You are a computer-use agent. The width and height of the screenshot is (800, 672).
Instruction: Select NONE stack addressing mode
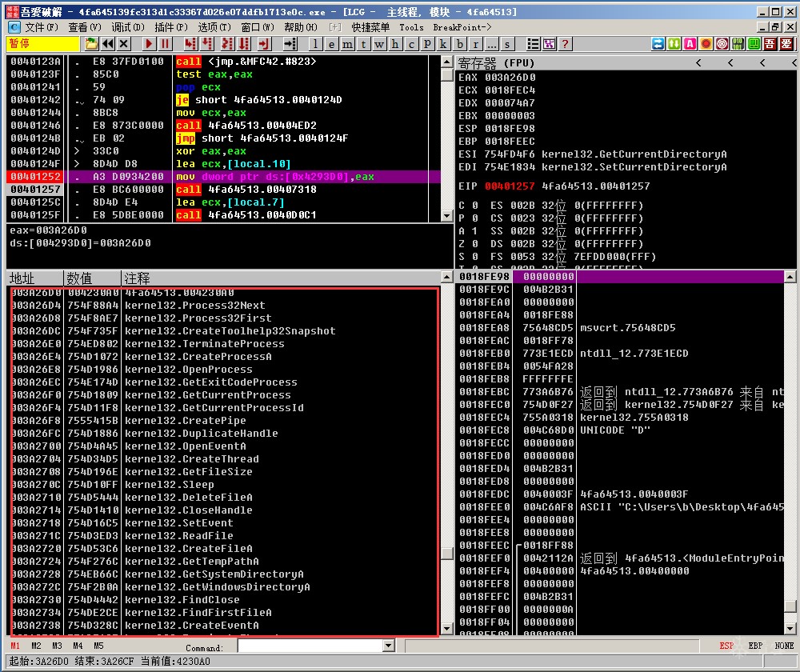pos(784,646)
